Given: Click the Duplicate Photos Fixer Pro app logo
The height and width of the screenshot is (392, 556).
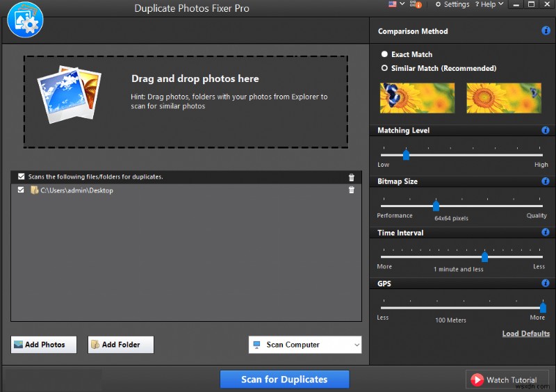Looking at the screenshot, I should (x=25, y=20).
